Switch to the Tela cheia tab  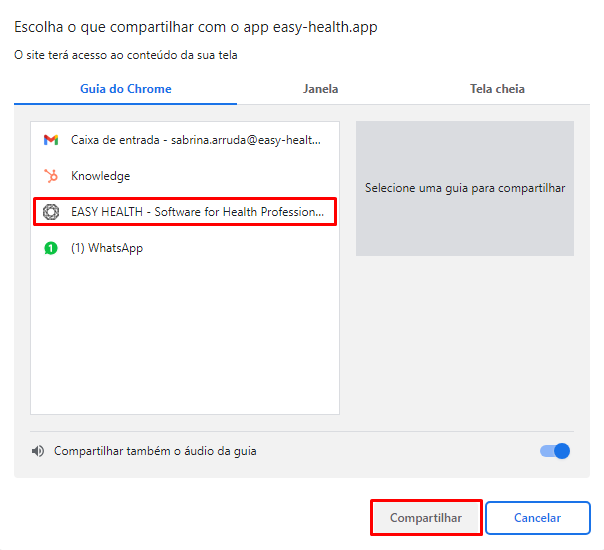(x=497, y=89)
